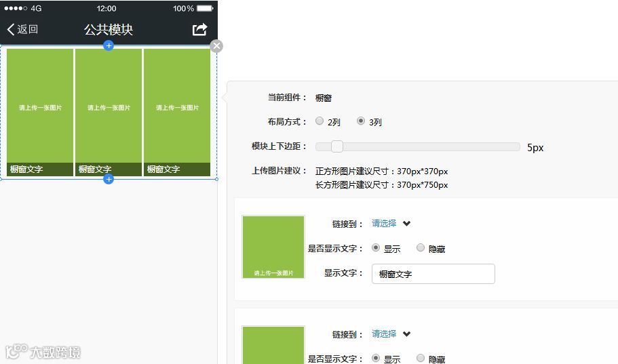The width and height of the screenshot is (618, 364).
Task: Click the 公共模块 header title
Action: tap(109, 30)
